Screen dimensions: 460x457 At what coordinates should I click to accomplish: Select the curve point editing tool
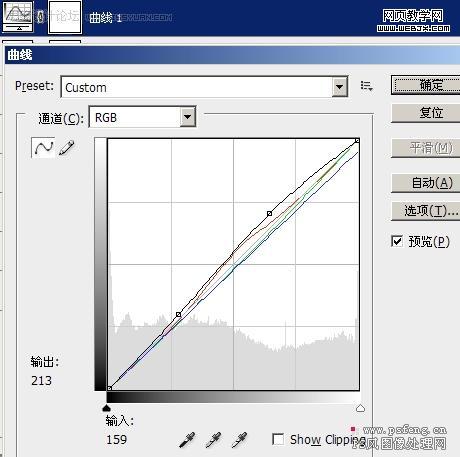click(x=43, y=147)
